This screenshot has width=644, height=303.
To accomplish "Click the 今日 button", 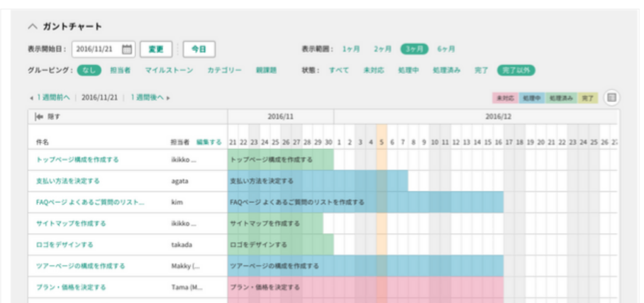I will 199,49.
